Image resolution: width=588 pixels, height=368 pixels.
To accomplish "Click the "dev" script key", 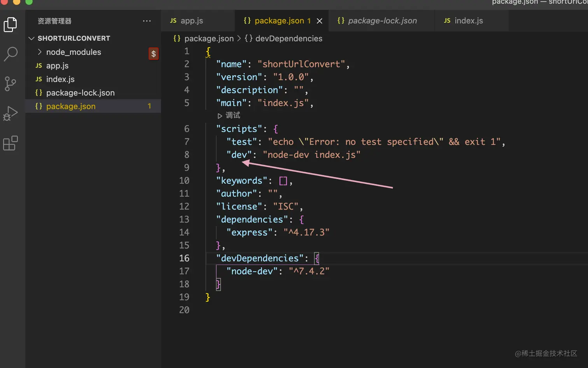I will pyautogui.click(x=239, y=155).
